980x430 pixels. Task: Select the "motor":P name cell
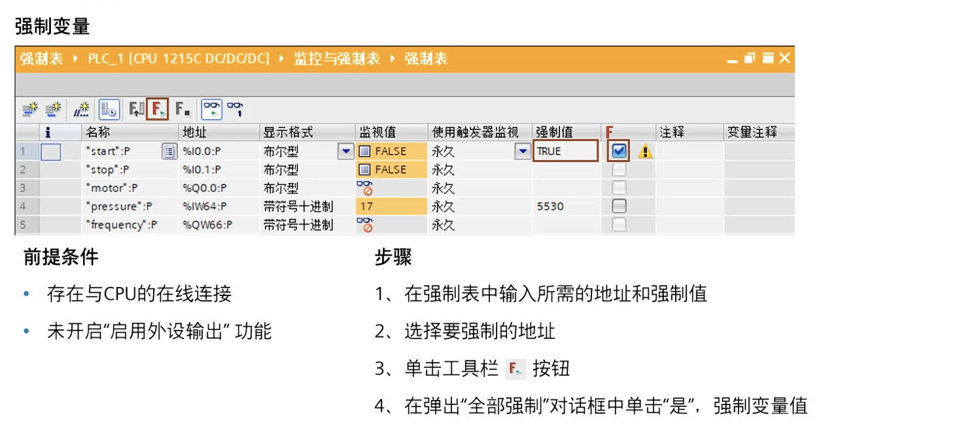click(130, 188)
